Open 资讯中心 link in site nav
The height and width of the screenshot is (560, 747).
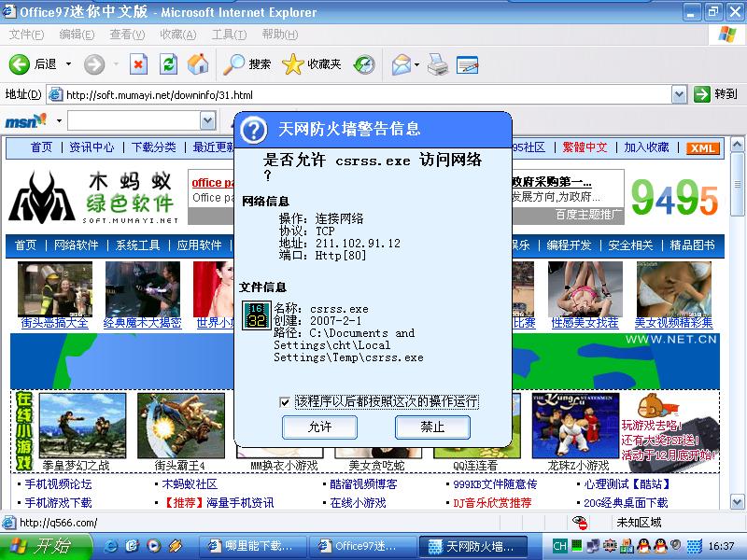click(x=92, y=147)
